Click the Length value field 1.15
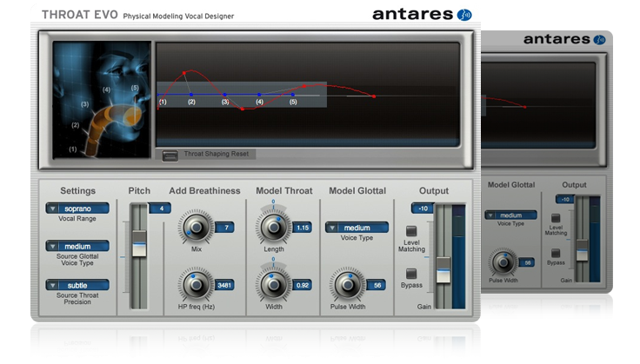The height and width of the screenshot is (364, 640). [303, 228]
